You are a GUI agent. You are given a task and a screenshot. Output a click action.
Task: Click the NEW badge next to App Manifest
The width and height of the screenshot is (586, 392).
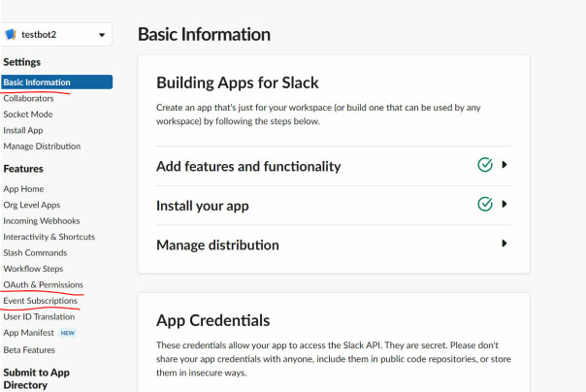coord(68,333)
